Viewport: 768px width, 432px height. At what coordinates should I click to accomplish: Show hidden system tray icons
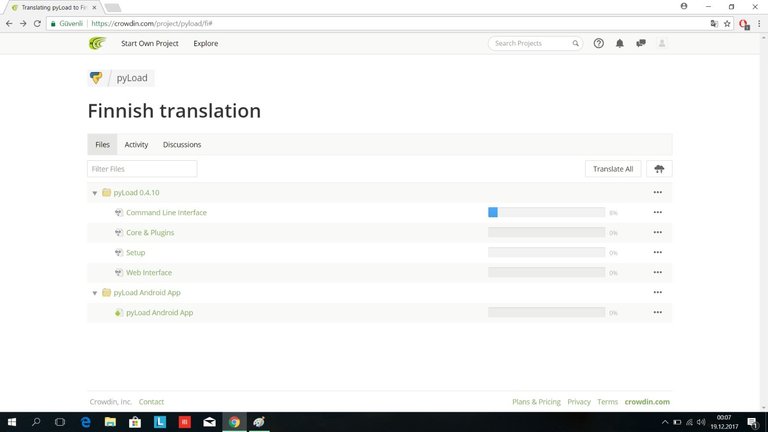[665, 422]
